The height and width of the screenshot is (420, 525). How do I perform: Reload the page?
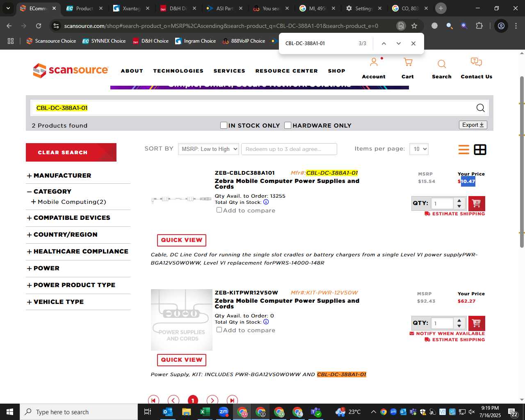39,26
